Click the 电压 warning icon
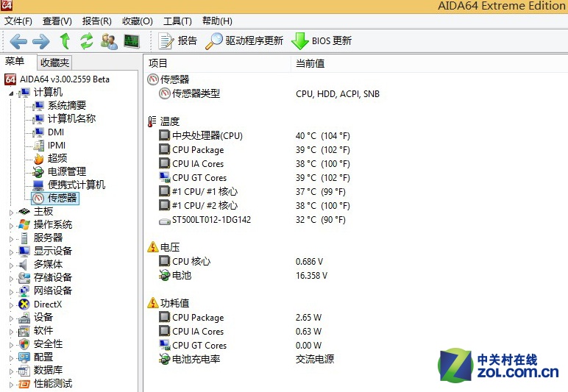 coord(153,247)
